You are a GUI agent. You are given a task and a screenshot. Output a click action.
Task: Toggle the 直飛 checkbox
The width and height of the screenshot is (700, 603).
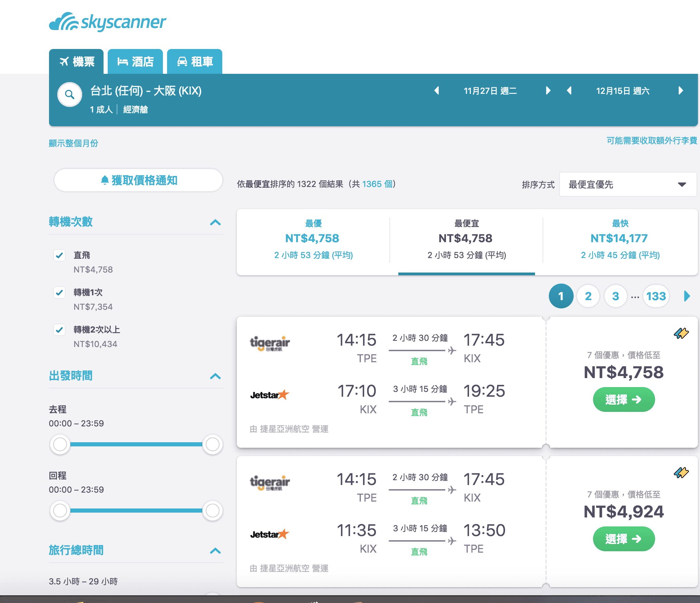[59, 255]
